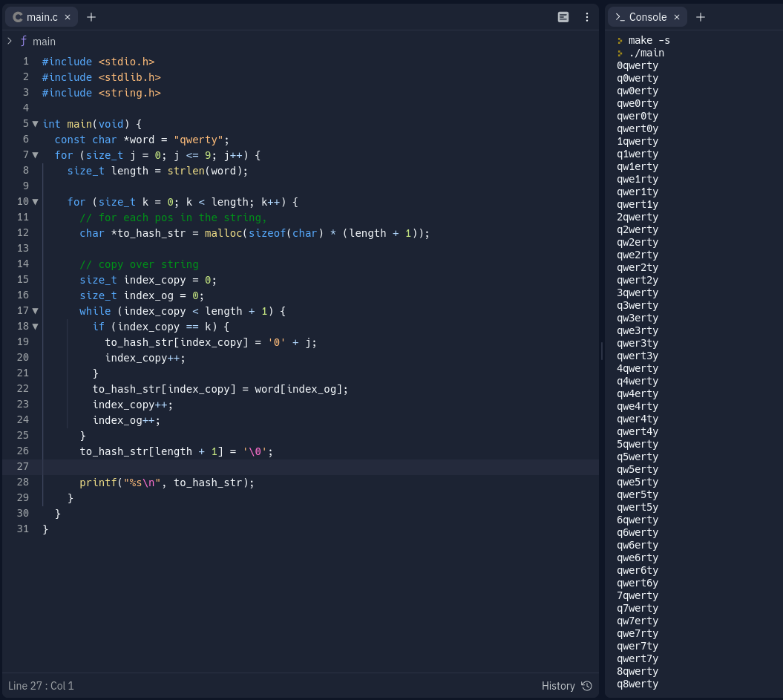Image resolution: width=783 pixels, height=700 pixels.
Task: Open a new editor tab with plus icon
Action: tap(91, 17)
